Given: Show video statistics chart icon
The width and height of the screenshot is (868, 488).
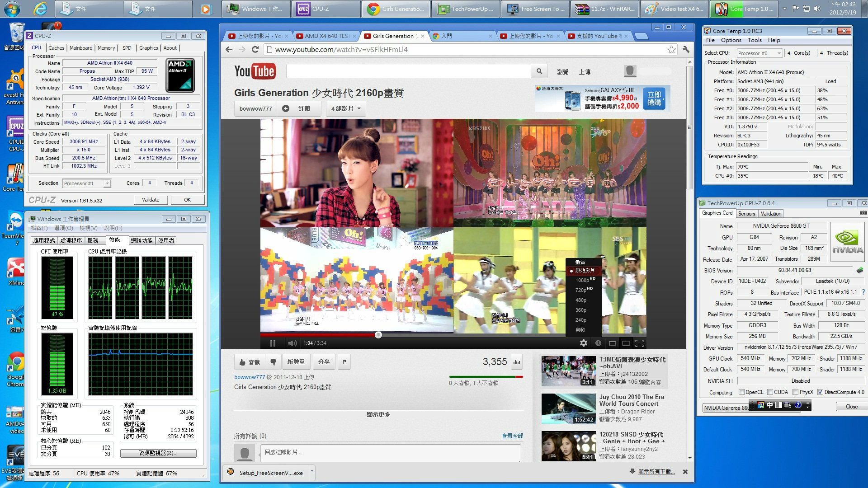Looking at the screenshot, I should point(517,362).
